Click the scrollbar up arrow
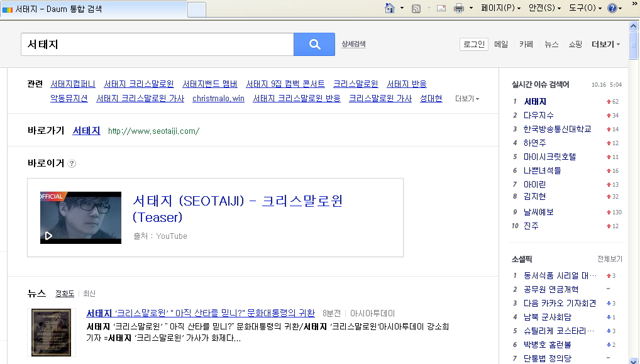The height and width of the screenshot is (364, 640). tap(634, 26)
